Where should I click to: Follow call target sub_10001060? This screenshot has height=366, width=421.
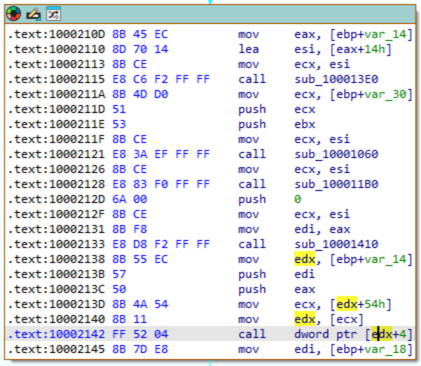336,154
